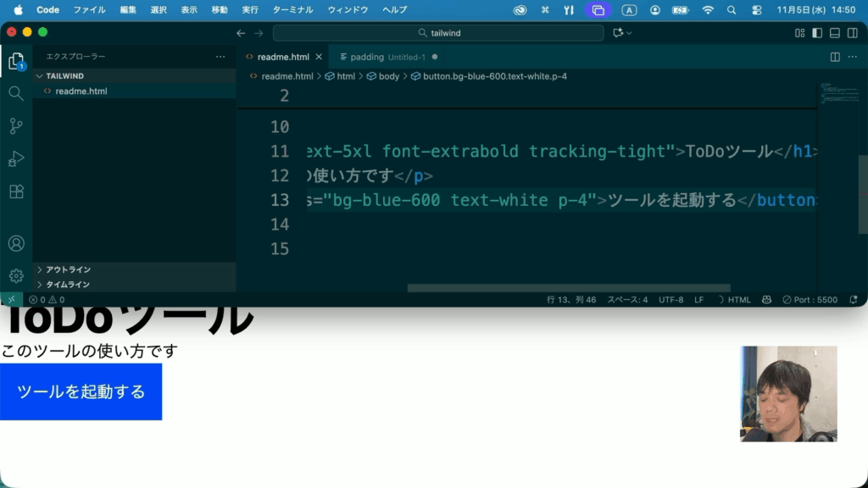Click the ツールを起動する blue button
Screen dimensions: 868x488
tap(81, 391)
